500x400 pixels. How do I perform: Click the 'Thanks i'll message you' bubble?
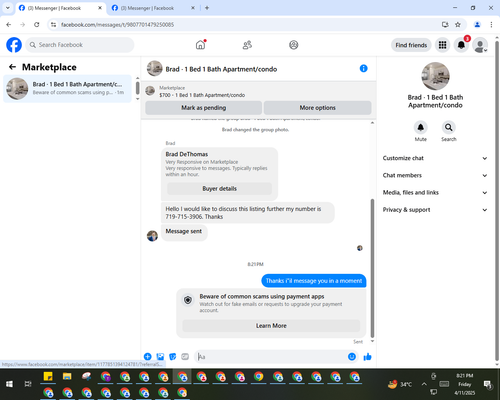coord(314,281)
